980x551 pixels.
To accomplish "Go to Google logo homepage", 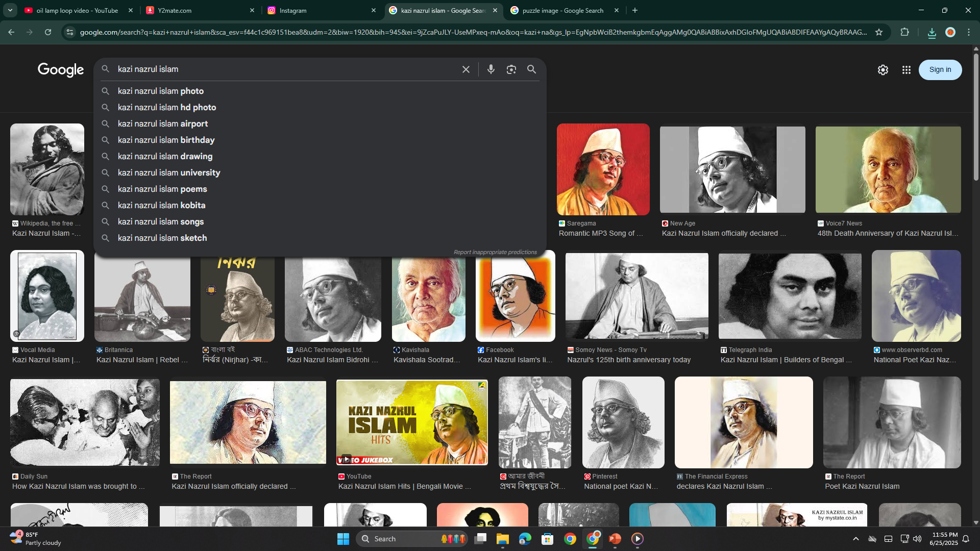I will [61, 70].
